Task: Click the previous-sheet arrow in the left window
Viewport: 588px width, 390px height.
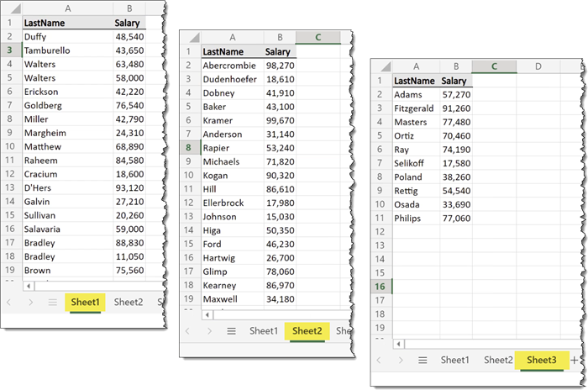Action: point(10,302)
